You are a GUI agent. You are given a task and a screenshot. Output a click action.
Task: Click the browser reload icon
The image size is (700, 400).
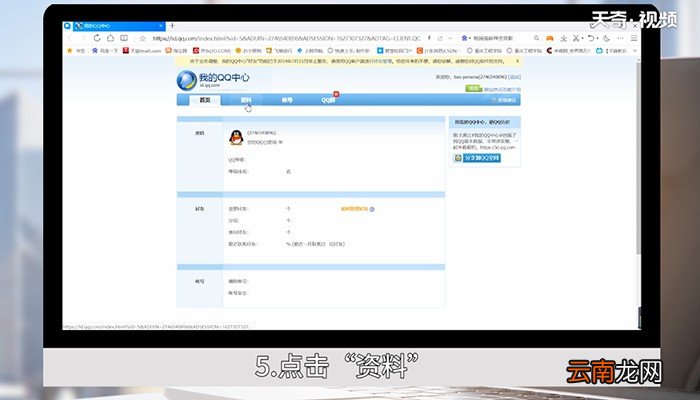[x=96, y=38]
